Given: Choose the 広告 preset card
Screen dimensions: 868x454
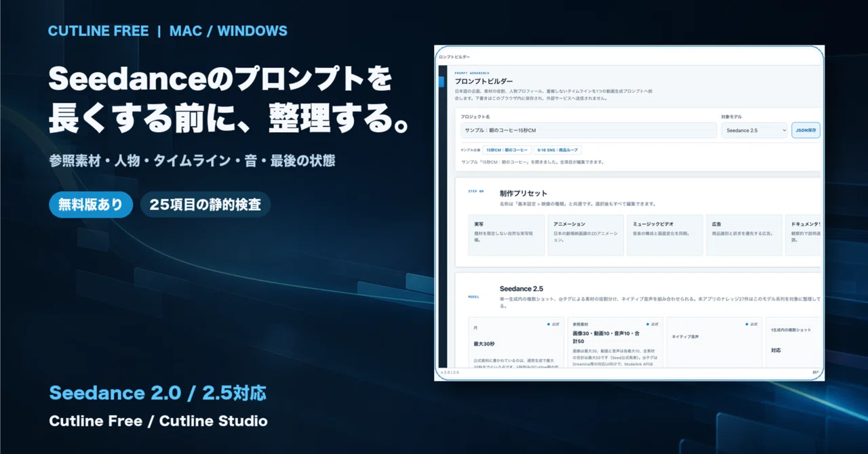Looking at the screenshot, I should [745, 235].
